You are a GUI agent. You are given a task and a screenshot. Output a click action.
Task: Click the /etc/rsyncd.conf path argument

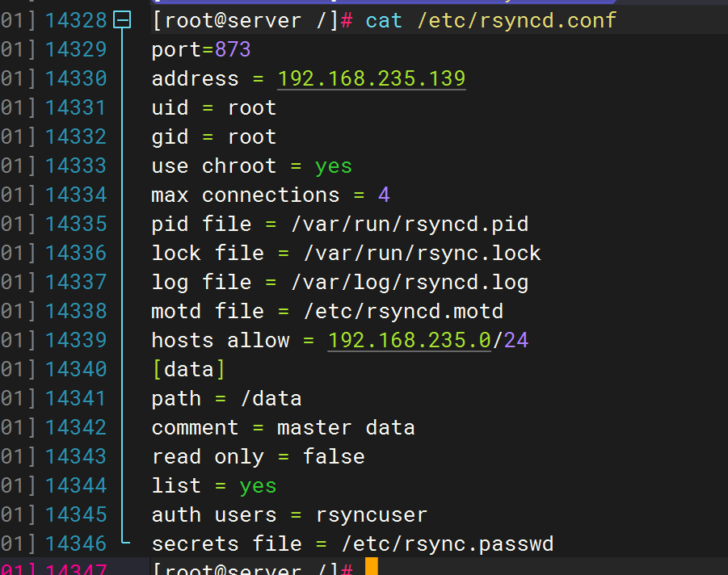coord(517,20)
